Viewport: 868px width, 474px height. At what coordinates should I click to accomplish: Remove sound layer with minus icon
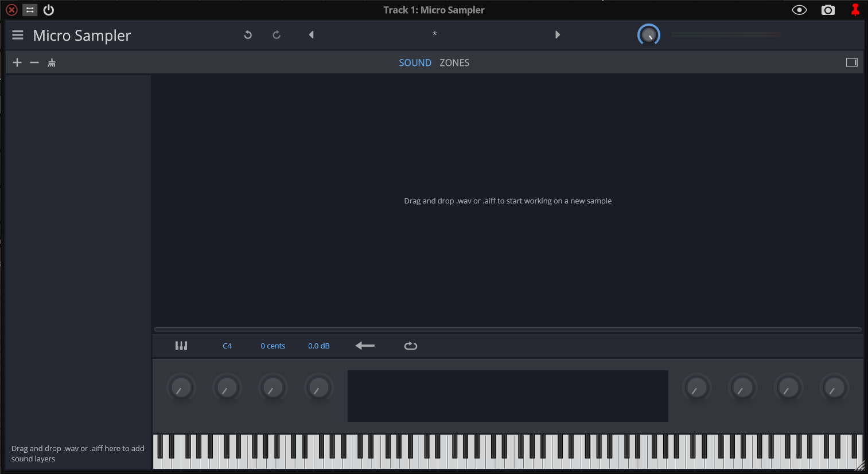click(x=34, y=62)
